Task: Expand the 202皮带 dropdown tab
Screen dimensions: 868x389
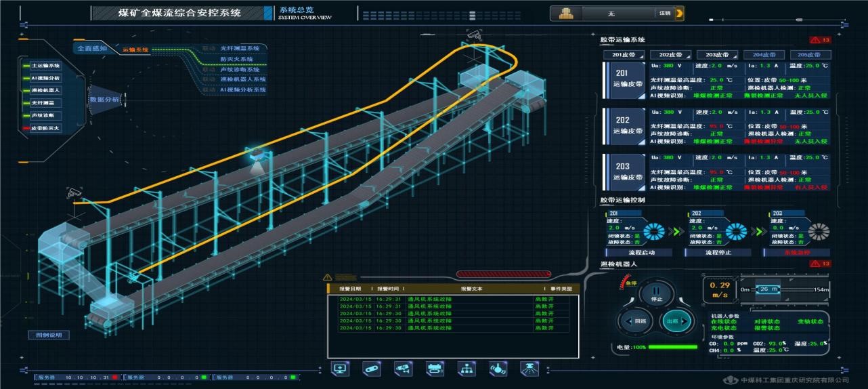Action: [670, 55]
